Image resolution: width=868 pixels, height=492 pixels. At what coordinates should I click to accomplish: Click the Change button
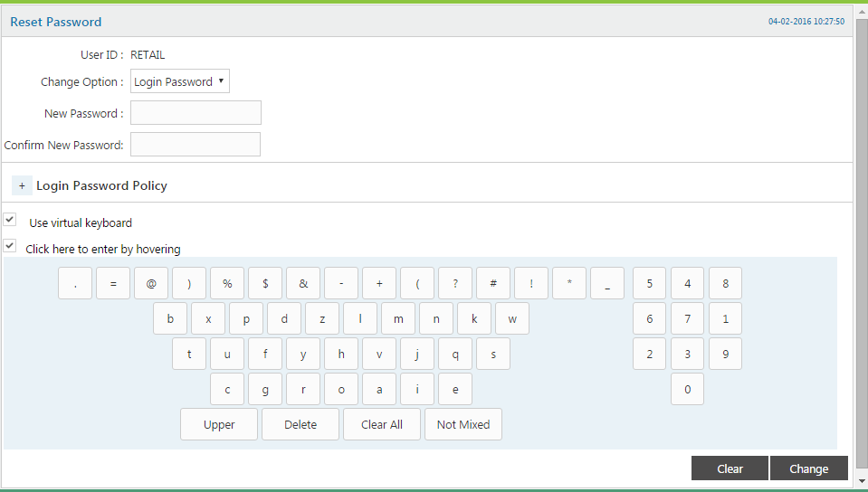808,468
